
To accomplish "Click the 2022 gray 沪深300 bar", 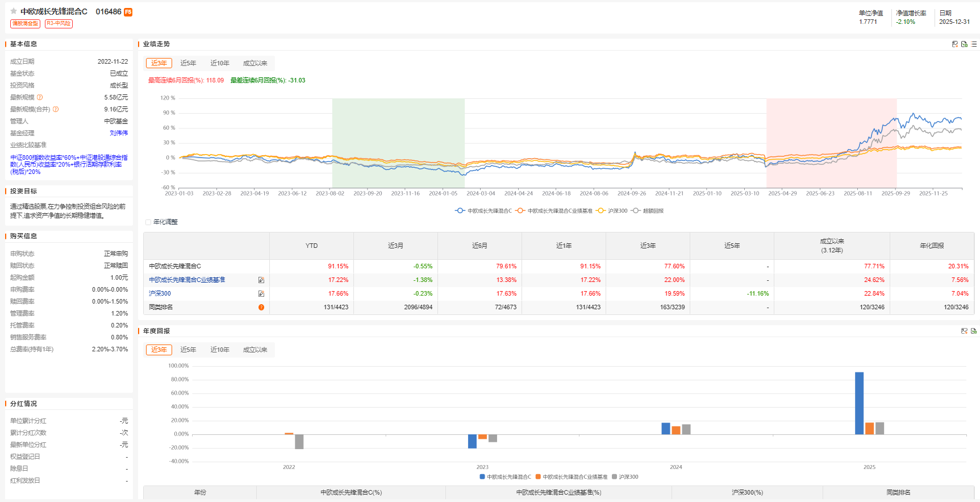I will click(x=299, y=442).
